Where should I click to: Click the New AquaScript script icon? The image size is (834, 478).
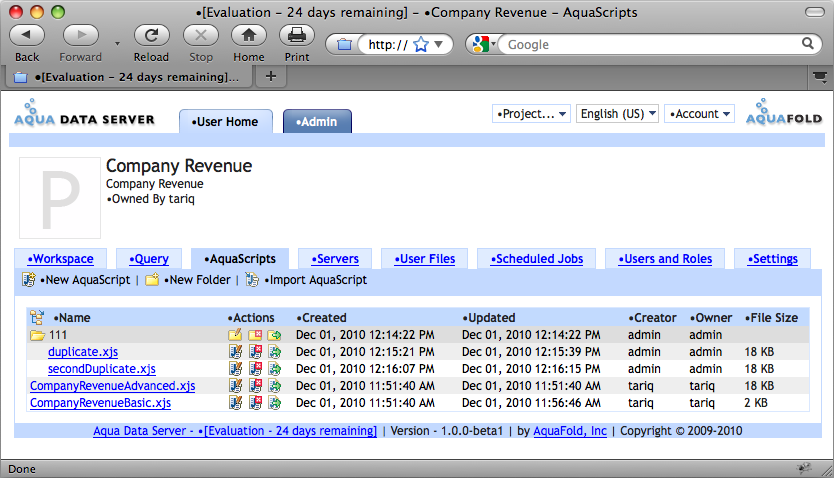[x=29, y=279]
